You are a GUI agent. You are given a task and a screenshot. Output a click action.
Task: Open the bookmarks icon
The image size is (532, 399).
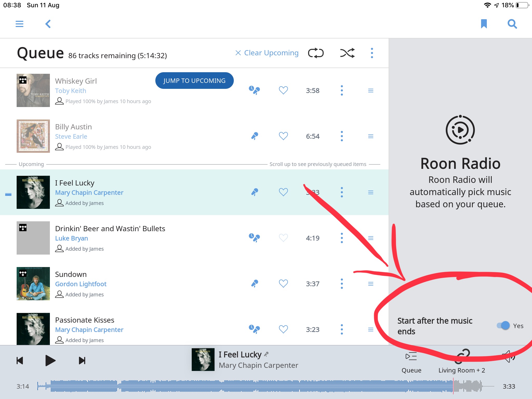484,24
